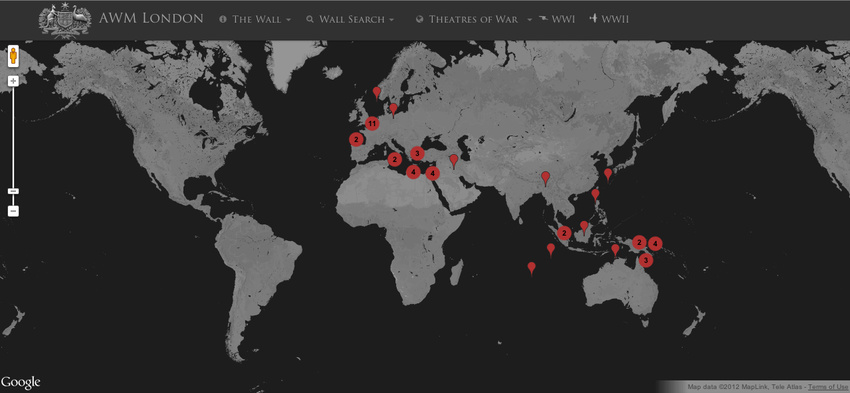Click the map zoom slider handle
The height and width of the screenshot is (393, 850).
(14, 191)
